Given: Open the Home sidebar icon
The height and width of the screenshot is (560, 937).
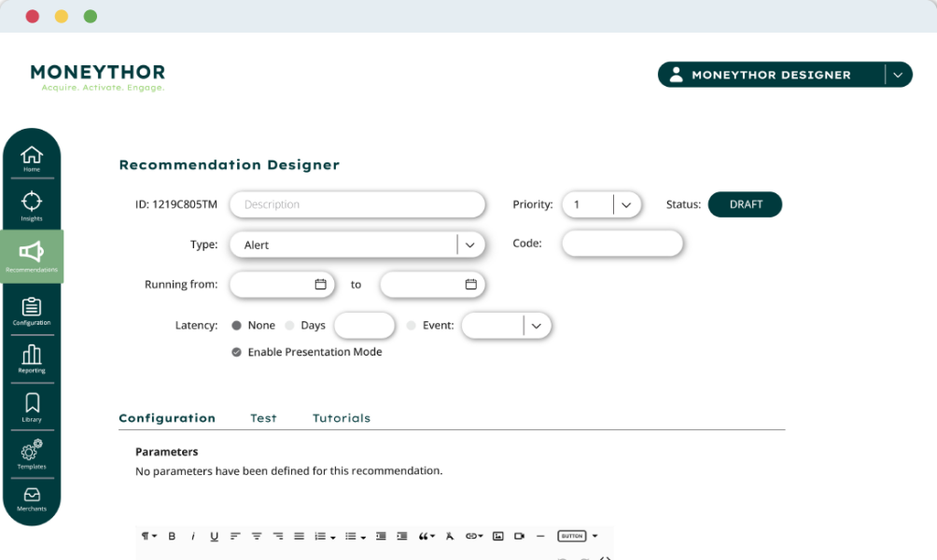Looking at the screenshot, I should [x=32, y=159].
